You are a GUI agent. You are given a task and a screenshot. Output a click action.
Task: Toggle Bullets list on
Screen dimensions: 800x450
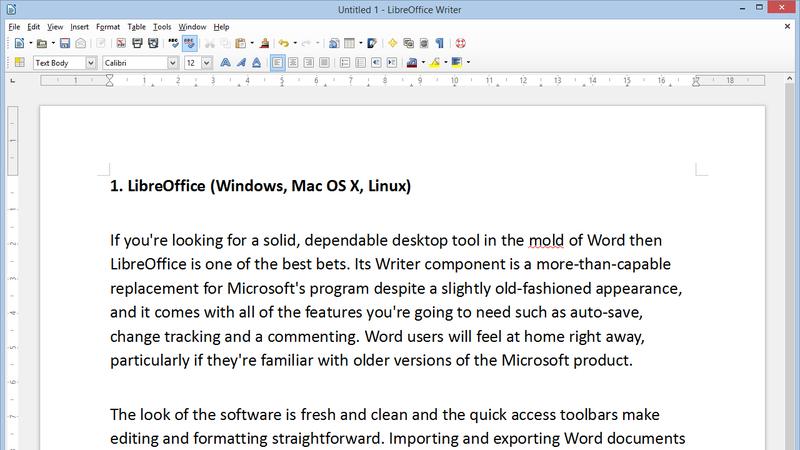pos(361,63)
